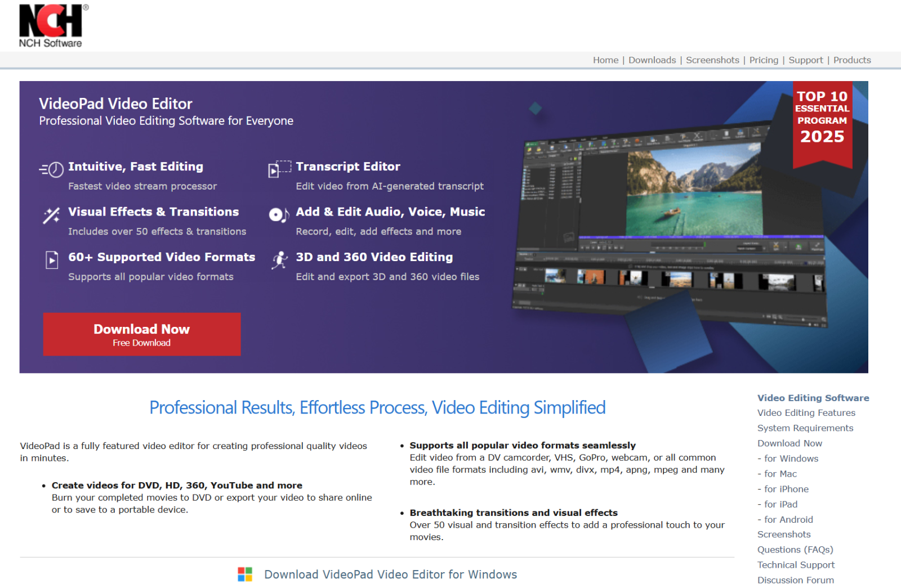
Task: Go to Screenshots in top navigation
Action: point(712,60)
